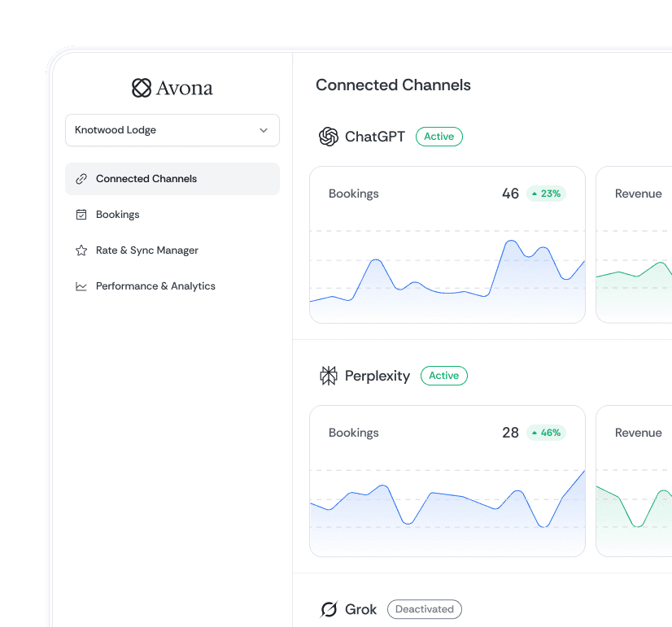This screenshot has height=627, width=672.
Task: Click the ChatGPT channel name
Action: point(375,137)
